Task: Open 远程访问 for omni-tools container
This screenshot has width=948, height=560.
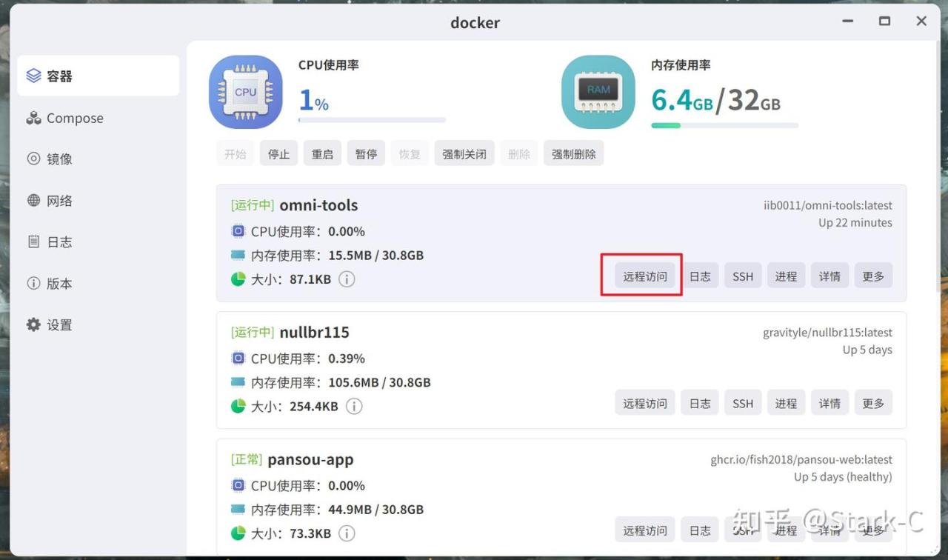Action: pyautogui.click(x=644, y=276)
